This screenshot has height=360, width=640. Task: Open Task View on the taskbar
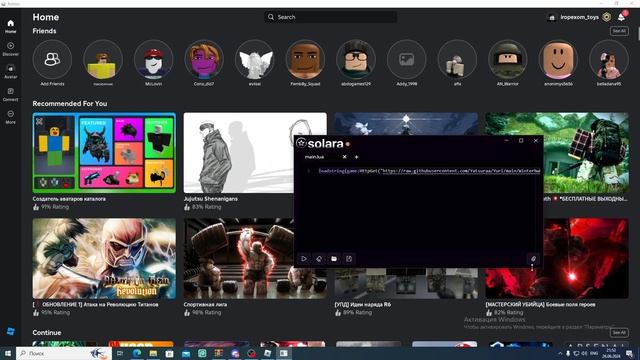pyautogui.click(x=120, y=353)
